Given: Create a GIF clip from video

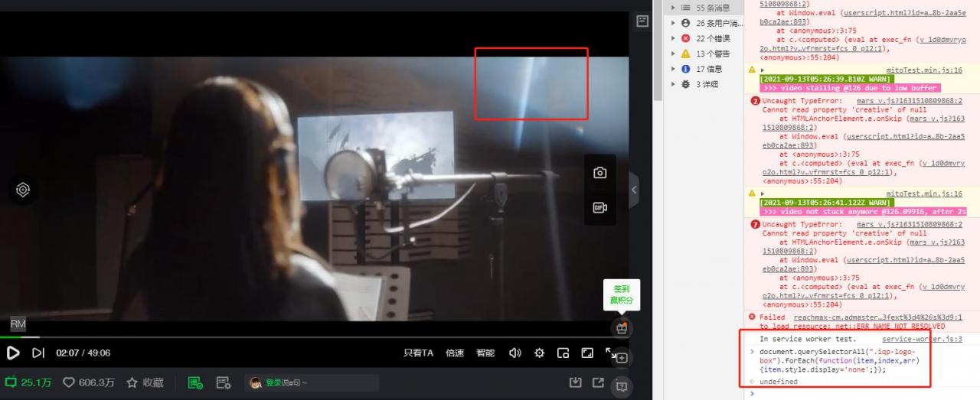Looking at the screenshot, I should pos(599,207).
